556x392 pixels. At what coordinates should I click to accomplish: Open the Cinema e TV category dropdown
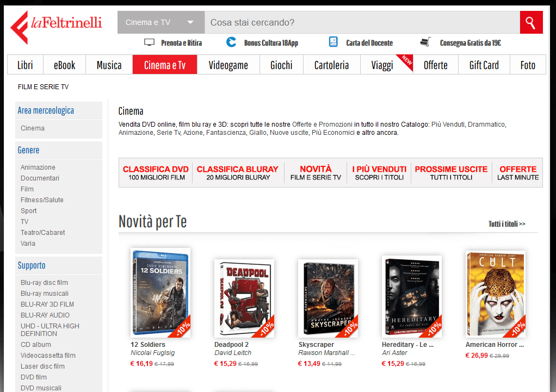coord(161,22)
